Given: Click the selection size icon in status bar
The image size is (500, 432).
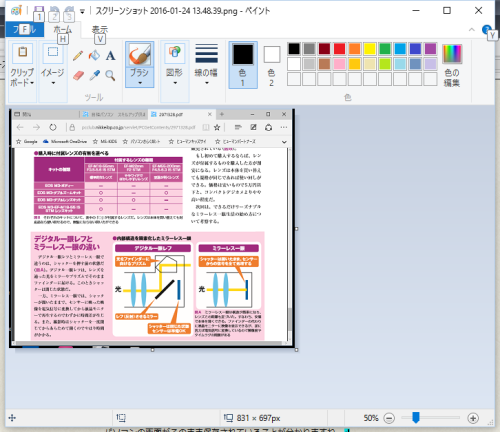Looking at the screenshot, I should (121, 418).
